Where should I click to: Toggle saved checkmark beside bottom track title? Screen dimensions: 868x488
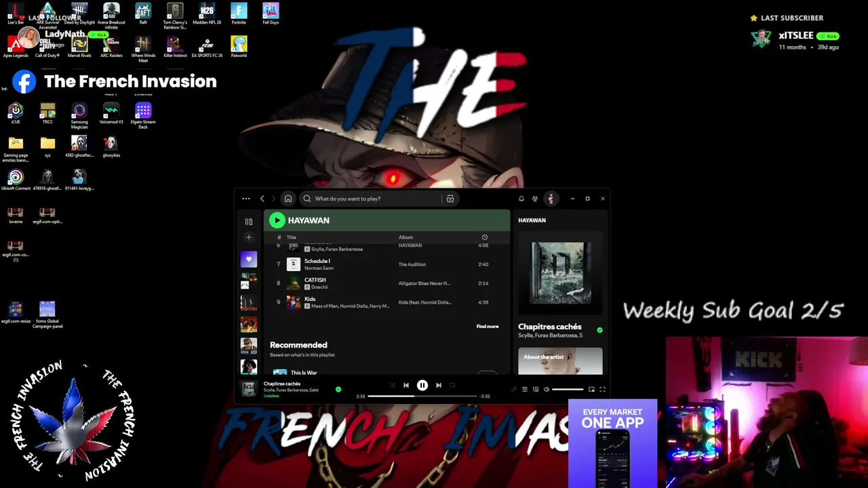coord(338,389)
